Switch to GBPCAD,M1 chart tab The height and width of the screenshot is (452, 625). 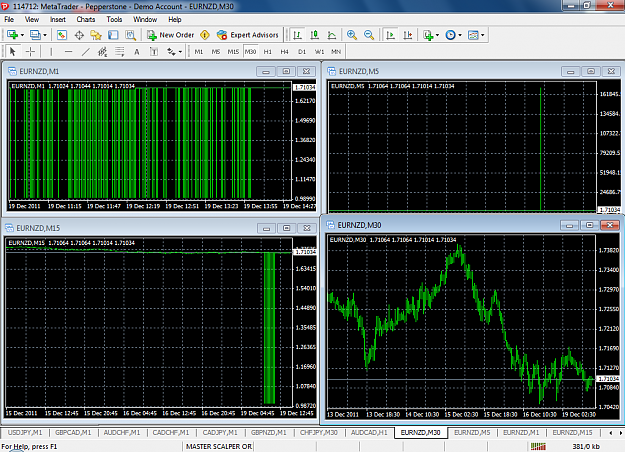coord(73,432)
